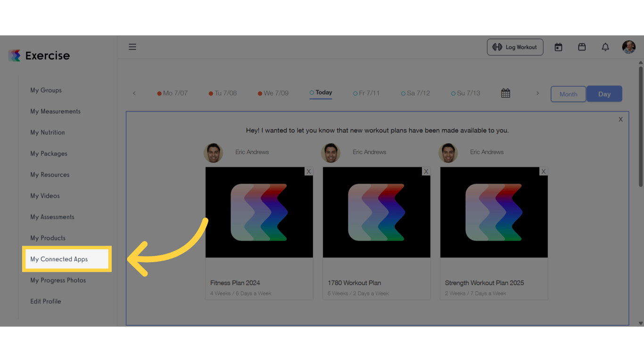Open My Connected Apps
This screenshot has width=644, height=362.
[59, 259]
